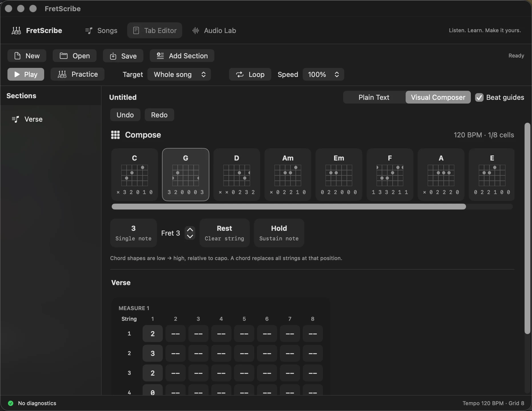Select the G chord diagram
The height and width of the screenshot is (411, 532).
click(186, 175)
